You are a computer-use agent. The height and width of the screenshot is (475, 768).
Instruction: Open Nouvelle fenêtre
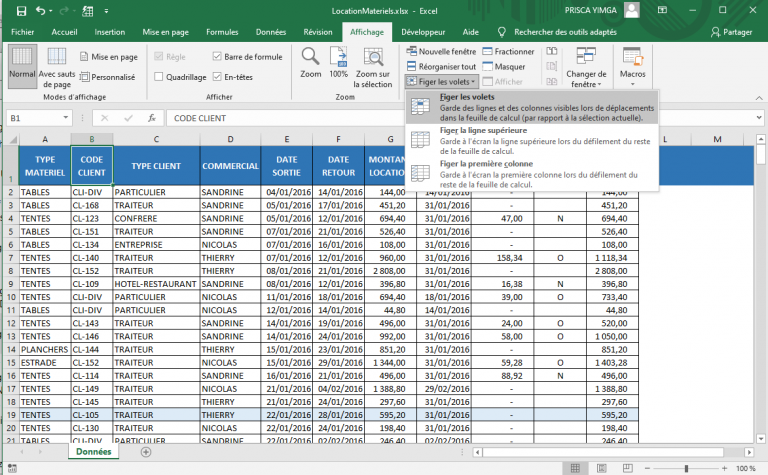pyautogui.click(x=440, y=51)
